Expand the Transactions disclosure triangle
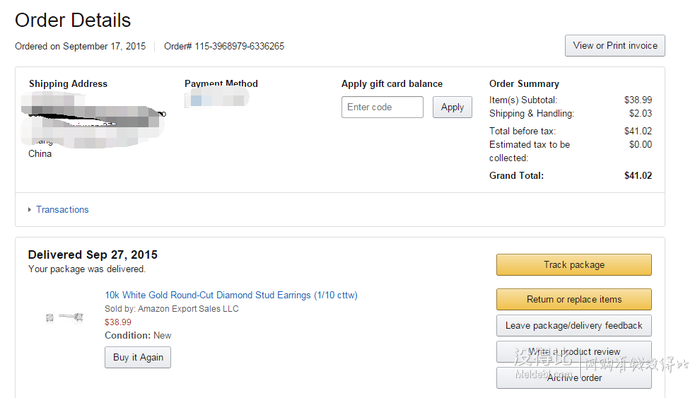This screenshot has height=398, width=700. pos(29,209)
